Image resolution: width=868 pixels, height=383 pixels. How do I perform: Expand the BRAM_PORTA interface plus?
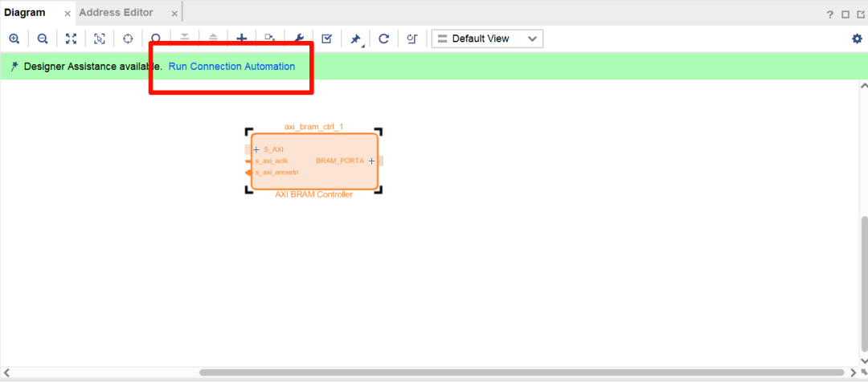point(371,161)
